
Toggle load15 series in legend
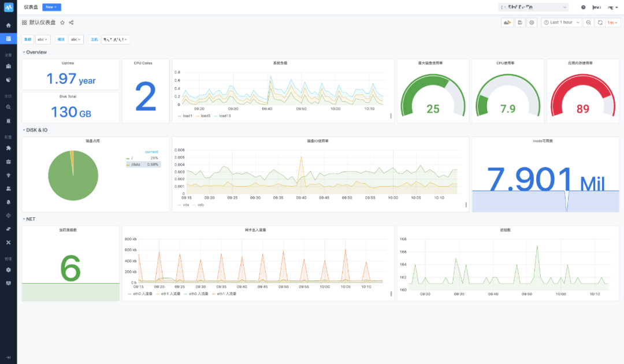point(222,116)
